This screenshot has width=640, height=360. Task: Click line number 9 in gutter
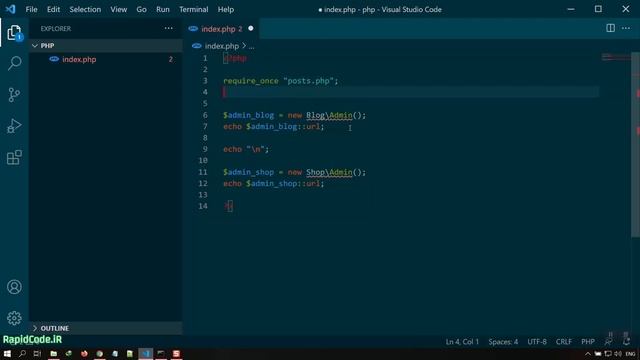coord(205,149)
